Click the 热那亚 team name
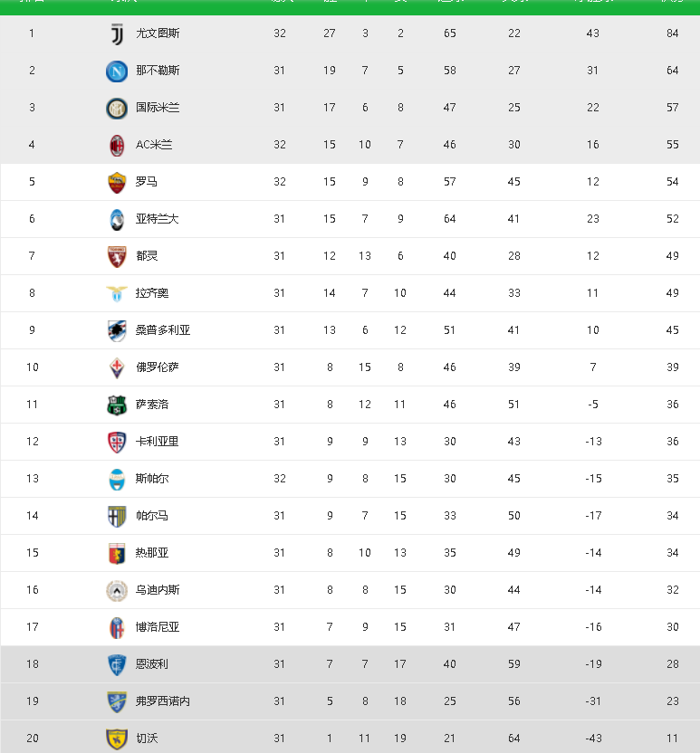 tap(152, 553)
